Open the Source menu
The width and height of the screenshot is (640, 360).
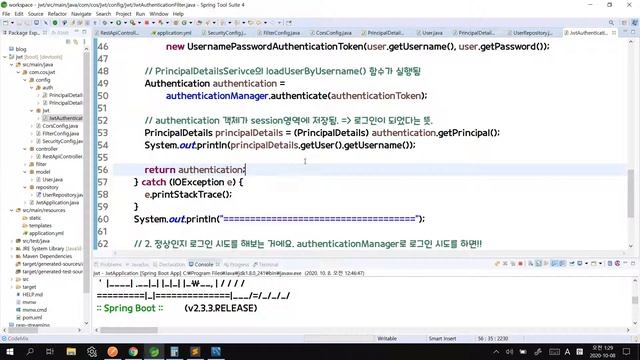click(35, 14)
